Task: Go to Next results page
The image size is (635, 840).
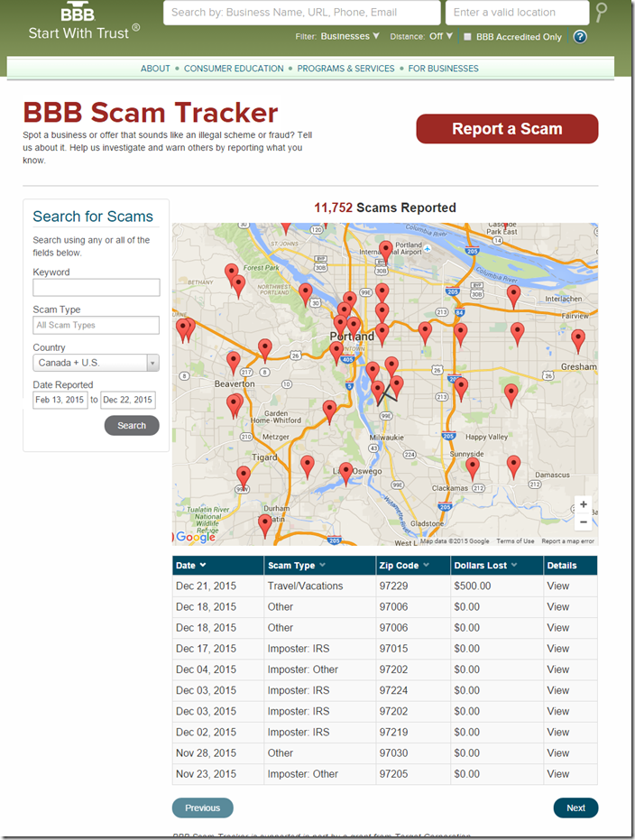Action: pos(575,808)
